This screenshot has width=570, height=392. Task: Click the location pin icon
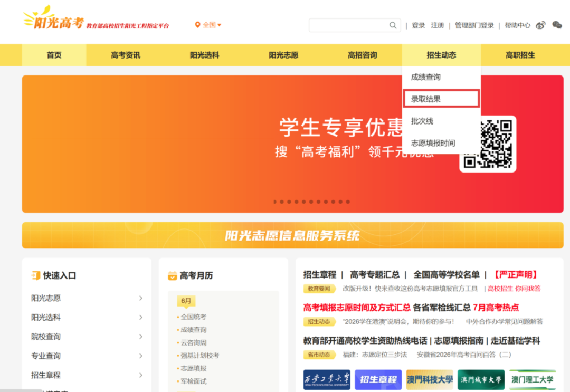pos(197,25)
